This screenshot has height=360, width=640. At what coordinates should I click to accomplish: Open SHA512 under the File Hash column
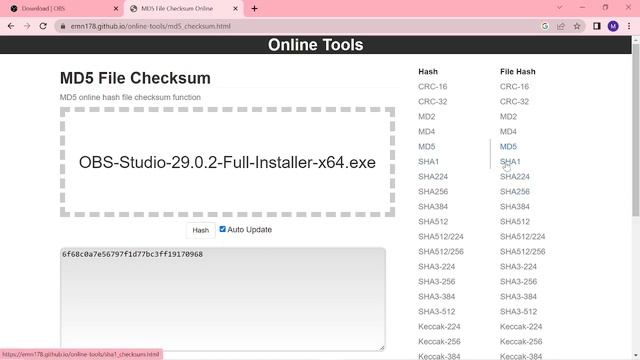click(515, 222)
